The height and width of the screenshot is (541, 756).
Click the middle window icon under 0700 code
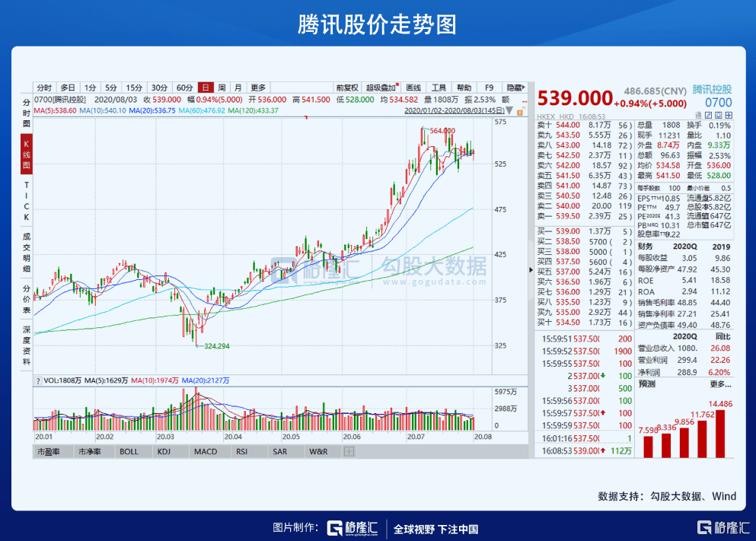tap(719, 115)
